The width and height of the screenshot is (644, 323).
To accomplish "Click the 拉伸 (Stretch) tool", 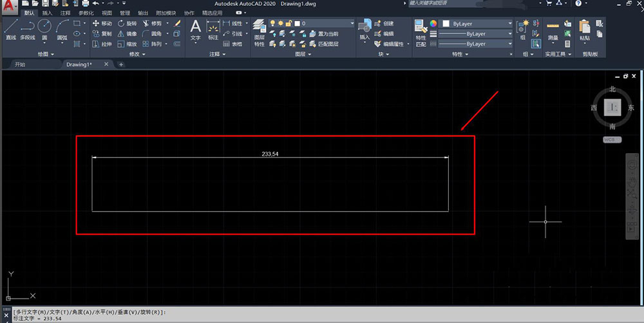I will [102, 44].
